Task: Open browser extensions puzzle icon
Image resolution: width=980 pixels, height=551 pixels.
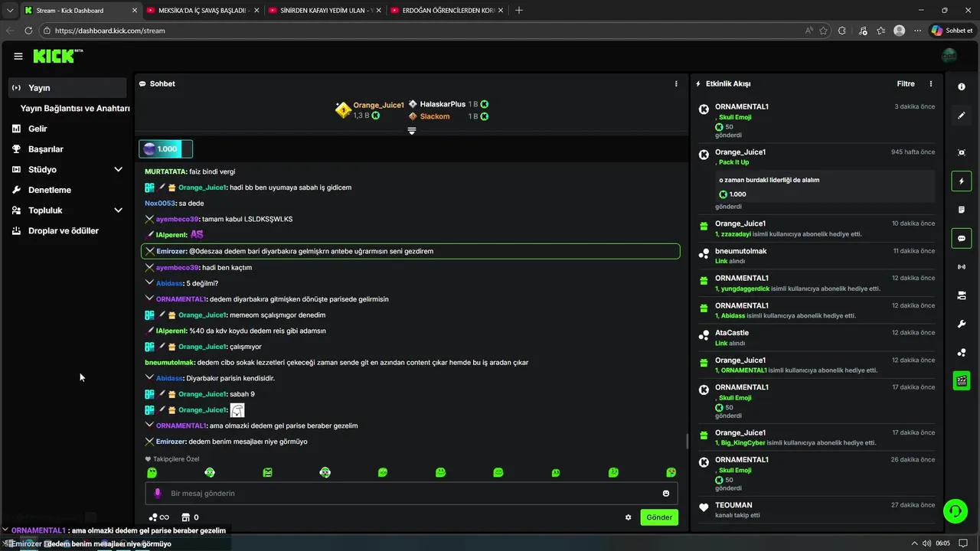Action: click(842, 31)
